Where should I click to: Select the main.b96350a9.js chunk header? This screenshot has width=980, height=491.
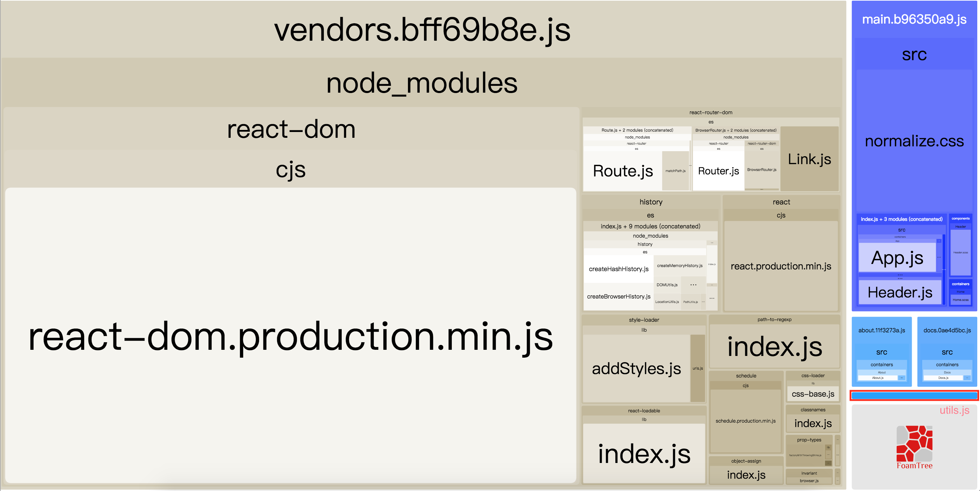click(x=914, y=19)
